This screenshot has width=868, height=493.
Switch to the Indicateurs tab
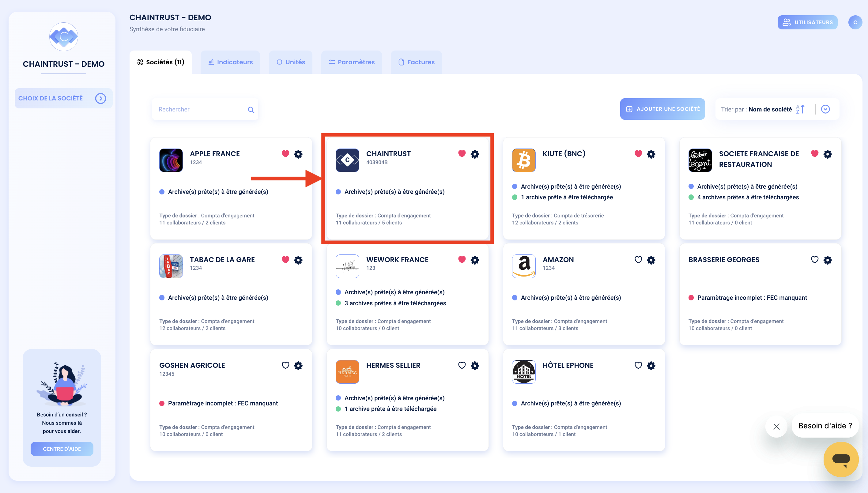pos(230,62)
